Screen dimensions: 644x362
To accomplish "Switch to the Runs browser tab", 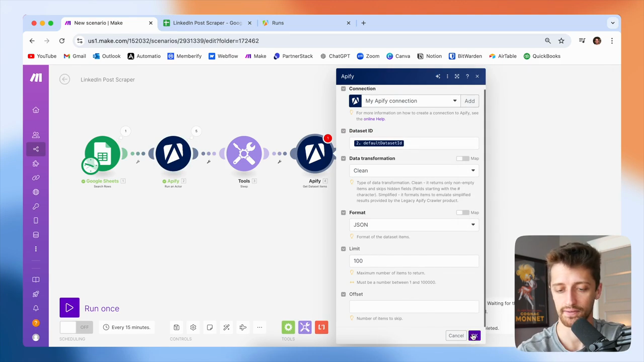I will [x=306, y=23].
